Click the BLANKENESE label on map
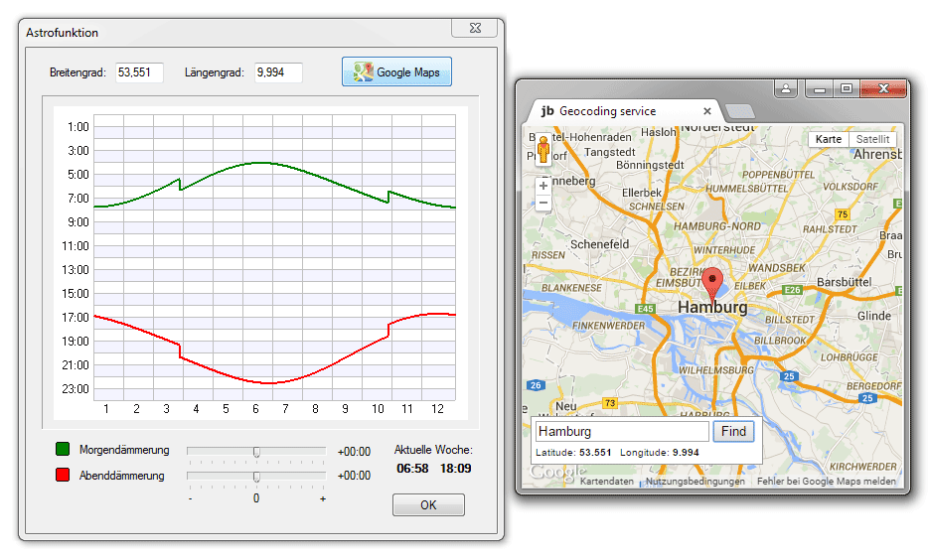This screenshot has height=560, width=928. point(571,288)
